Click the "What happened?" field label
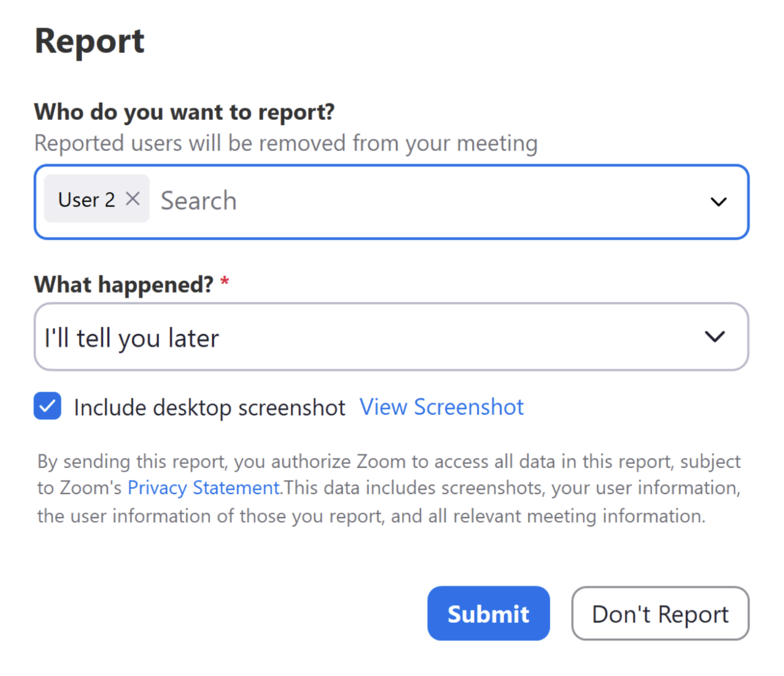Viewport: 784px width, 676px height. [x=124, y=284]
